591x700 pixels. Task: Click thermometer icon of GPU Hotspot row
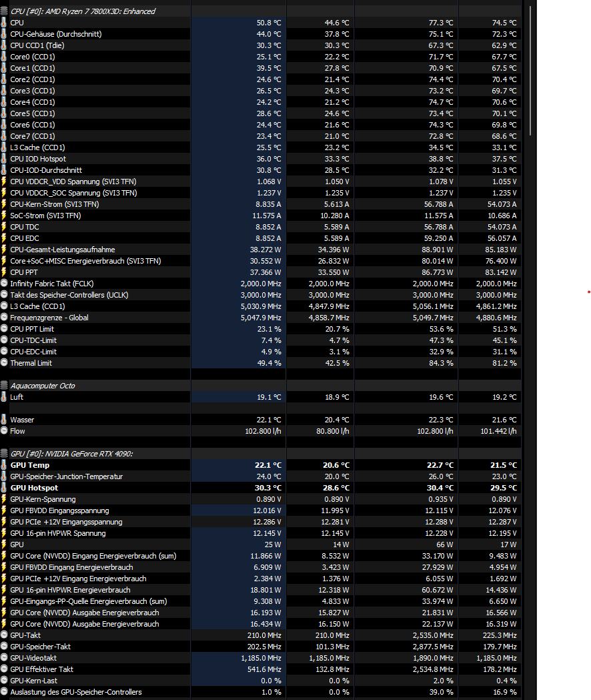(x=4, y=488)
